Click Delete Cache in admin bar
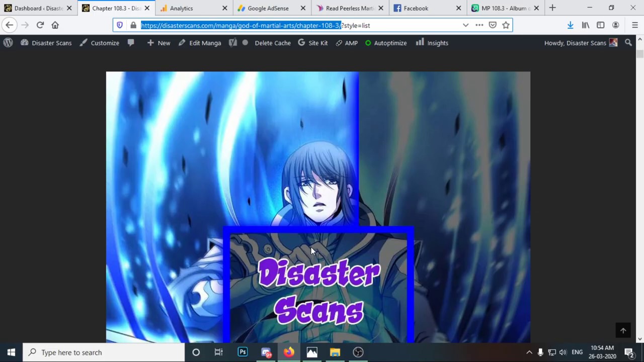The image size is (644, 362). coord(273,43)
